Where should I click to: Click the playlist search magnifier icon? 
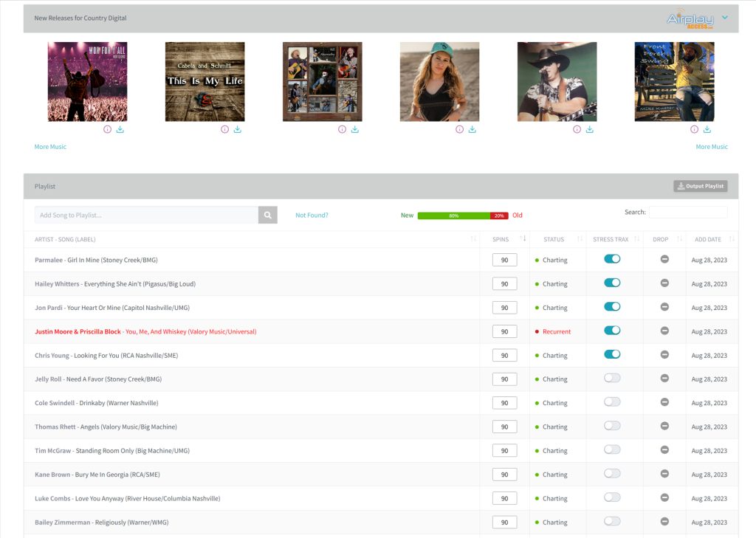pyautogui.click(x=267, y=215)
